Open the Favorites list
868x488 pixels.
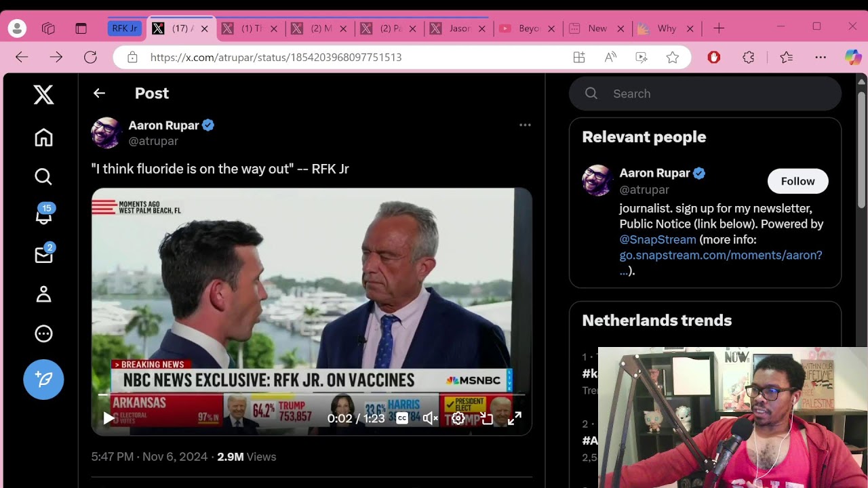pyautogui.click(x=787, y=58)
